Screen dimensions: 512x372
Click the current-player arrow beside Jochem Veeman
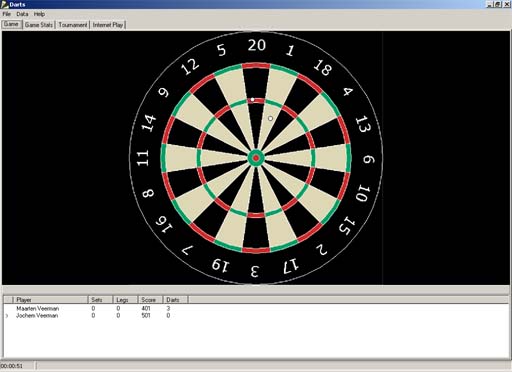click(7, 316)
